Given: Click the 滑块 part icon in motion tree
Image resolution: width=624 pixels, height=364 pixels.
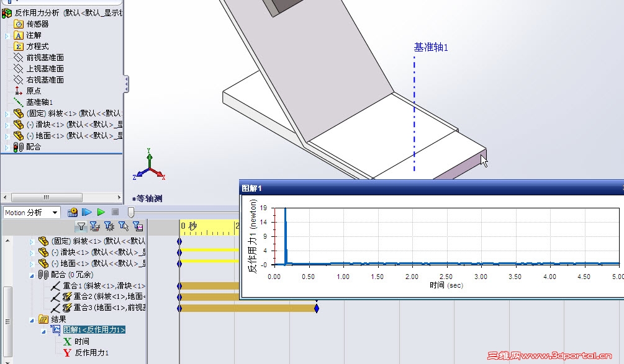Looking at the screenshot, I should click(x=43, y=252).
